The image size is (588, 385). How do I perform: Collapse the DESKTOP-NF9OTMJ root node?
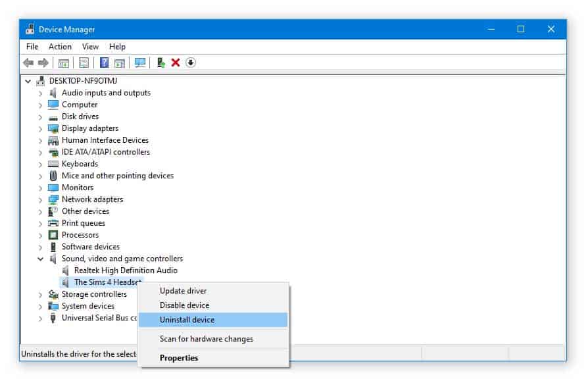point(28,81)
